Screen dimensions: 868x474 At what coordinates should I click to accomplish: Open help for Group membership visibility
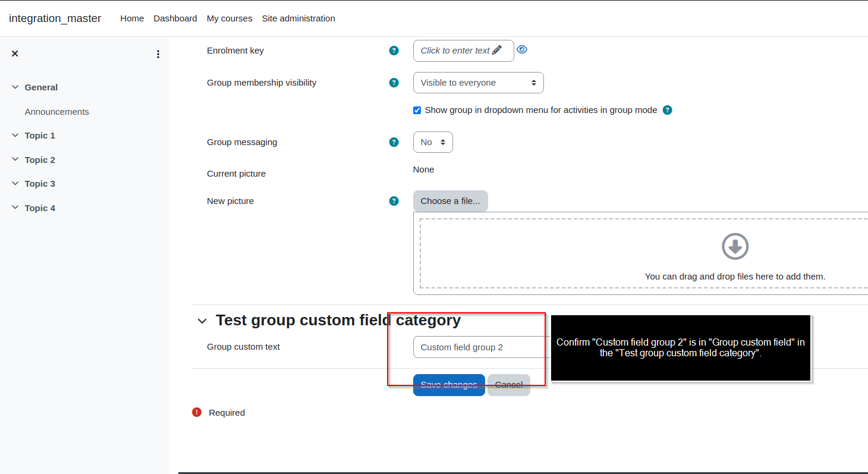pyautogui.click(x=394, y=83)
